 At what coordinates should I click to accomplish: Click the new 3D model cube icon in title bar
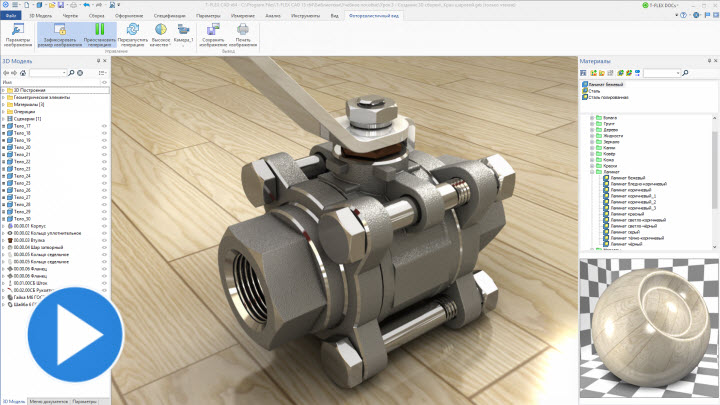pos(39,5)
